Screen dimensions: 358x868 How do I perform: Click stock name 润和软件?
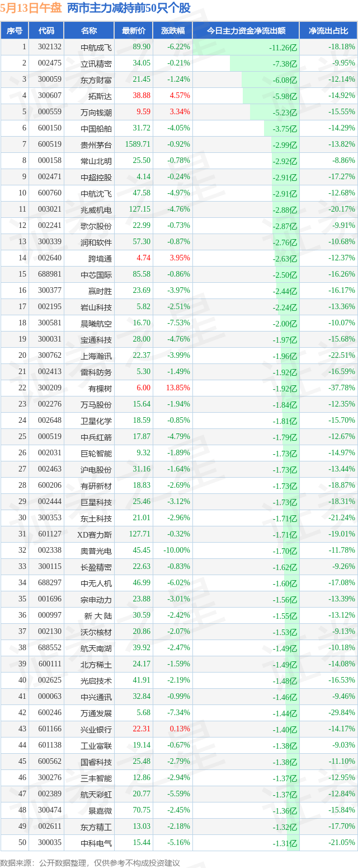[96, 242]
